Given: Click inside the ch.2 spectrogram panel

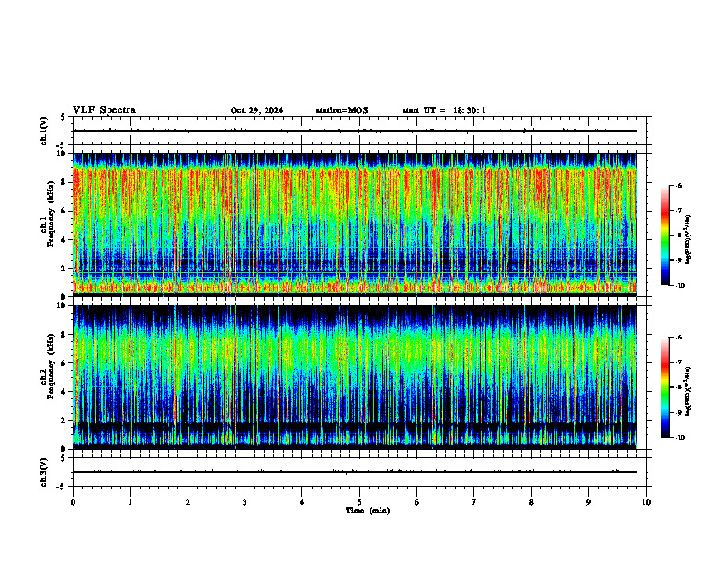Looking at the screenshot, I should click(x=355, y=377).
